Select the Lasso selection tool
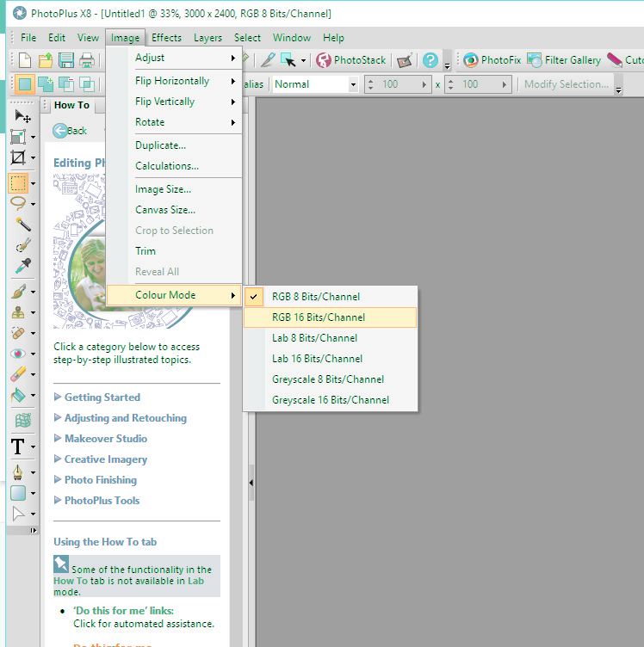This screenshot has width=644, height=647. [19, 204]
